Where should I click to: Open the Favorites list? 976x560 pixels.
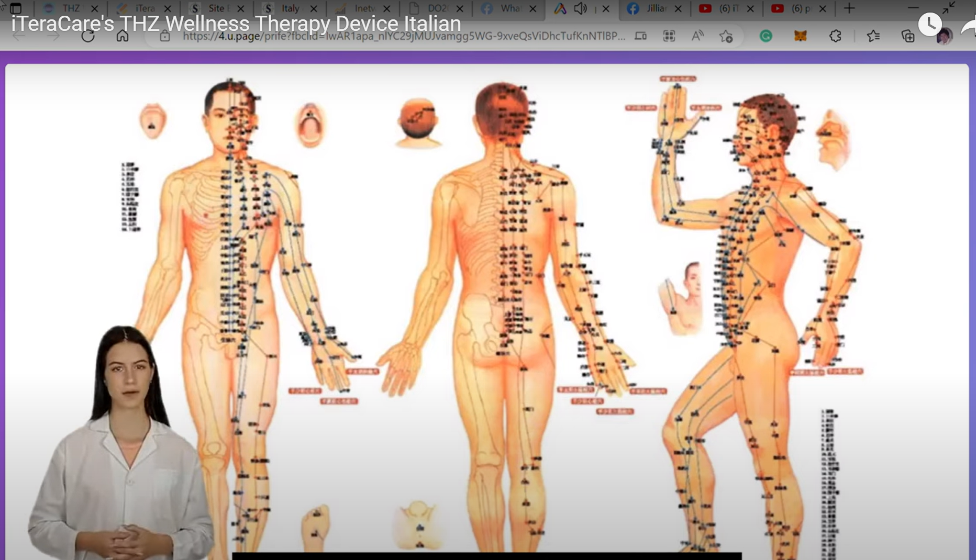click(x=873, y=36)
